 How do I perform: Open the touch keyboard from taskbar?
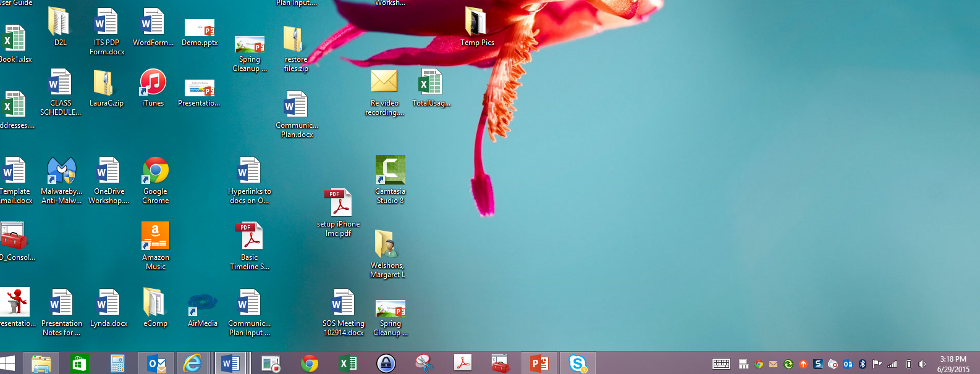(x=721, y=364)
